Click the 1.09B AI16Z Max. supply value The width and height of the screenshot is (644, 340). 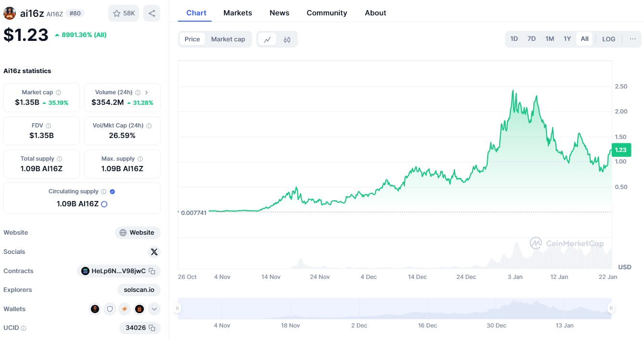point(122,169)
